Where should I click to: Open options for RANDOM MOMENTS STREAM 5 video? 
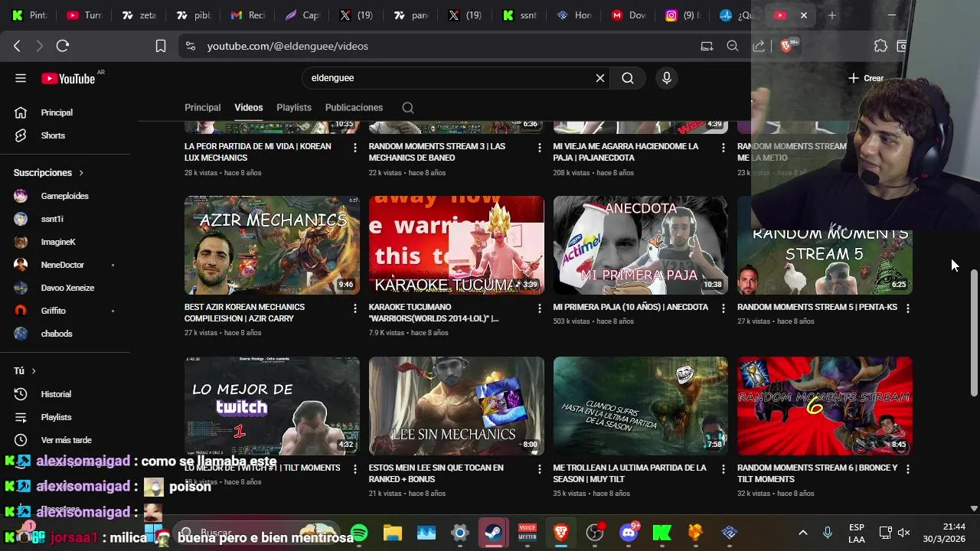click(908, 308)
